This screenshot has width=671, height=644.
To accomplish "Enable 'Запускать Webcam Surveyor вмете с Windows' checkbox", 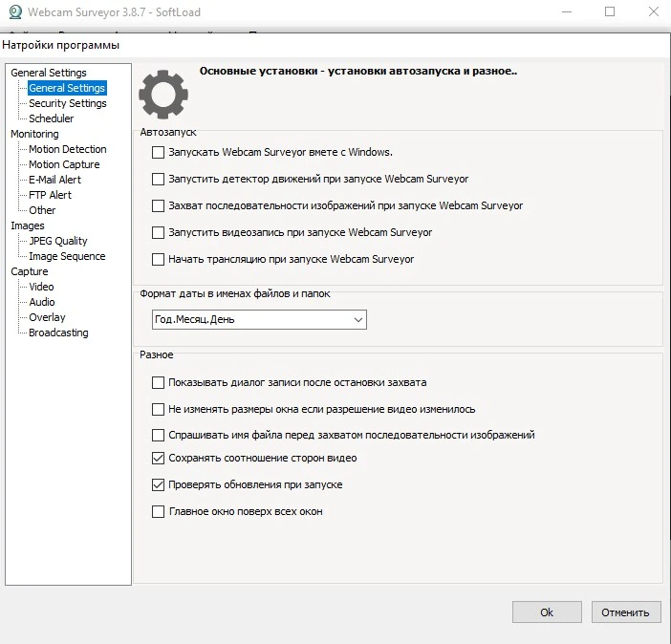I will (x=158, y=152).
